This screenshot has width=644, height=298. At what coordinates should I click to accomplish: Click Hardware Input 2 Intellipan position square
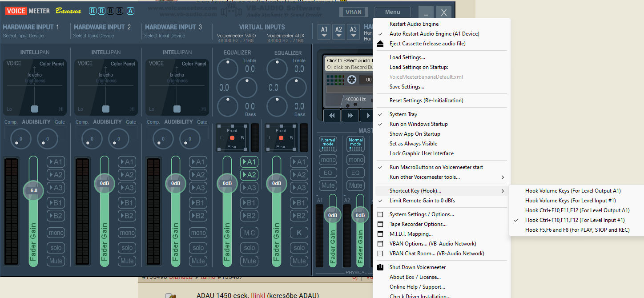106,109
